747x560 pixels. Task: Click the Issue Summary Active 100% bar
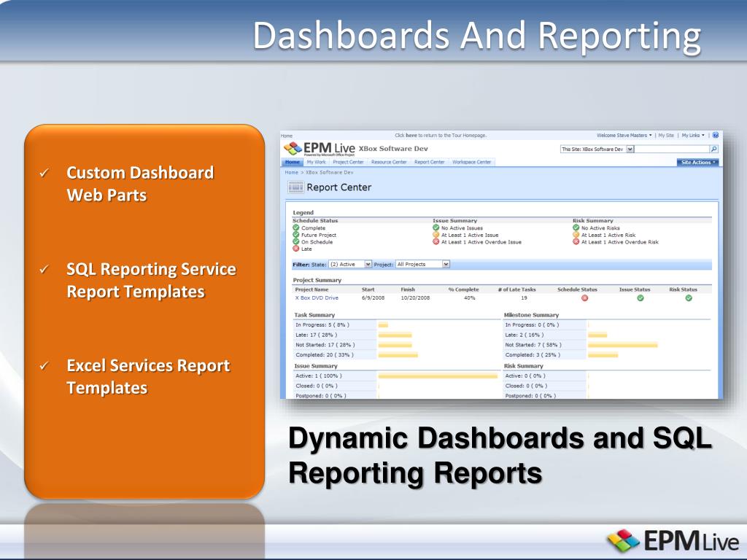pyautogui.click(x=438, y=376)
